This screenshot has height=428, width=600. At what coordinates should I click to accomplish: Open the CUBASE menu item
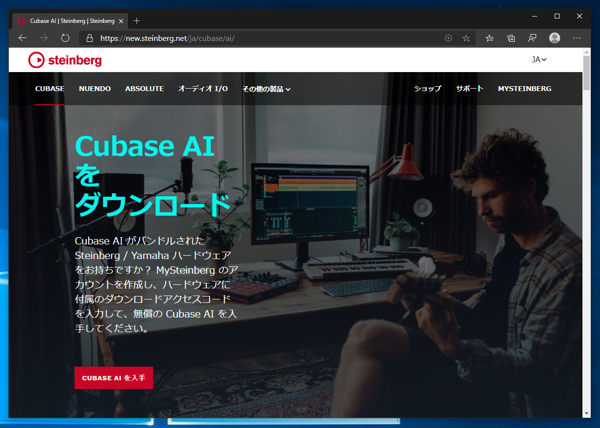50,89
